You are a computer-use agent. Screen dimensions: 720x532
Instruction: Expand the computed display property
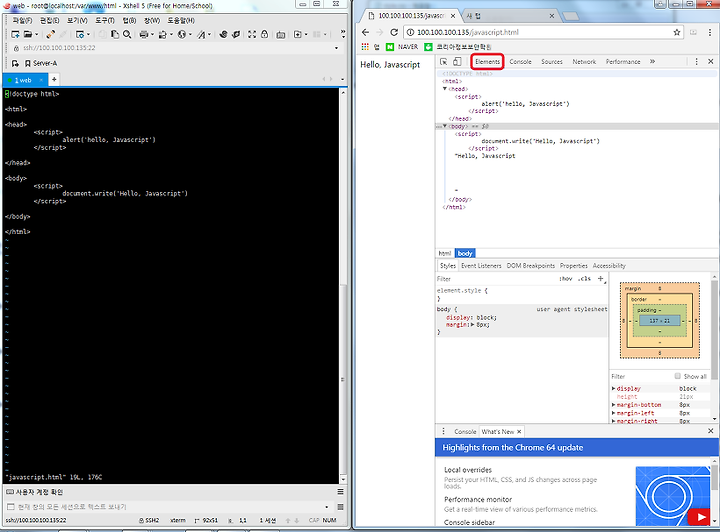coord(613,388)
